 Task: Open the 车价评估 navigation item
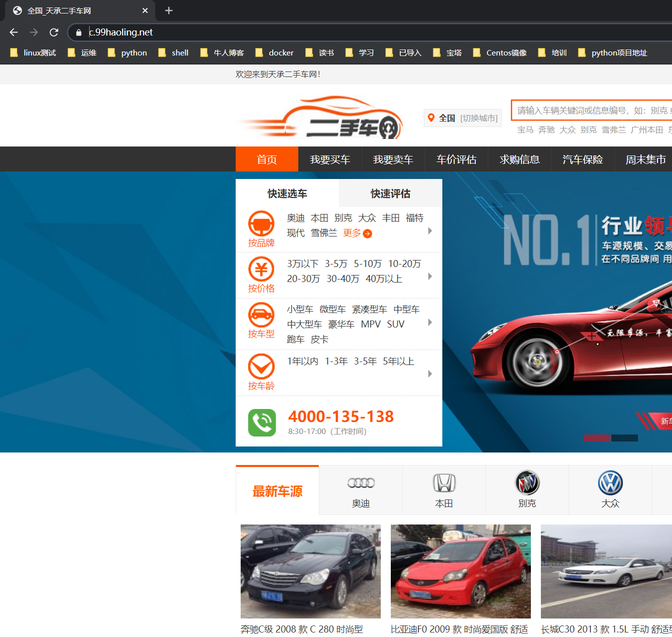pos(456,159)
